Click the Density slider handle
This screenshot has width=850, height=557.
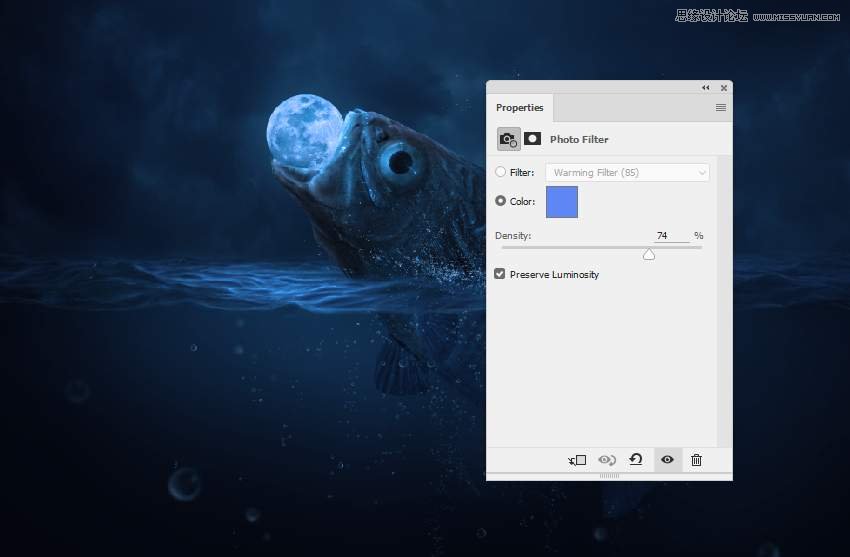click(x=649, y=255)
